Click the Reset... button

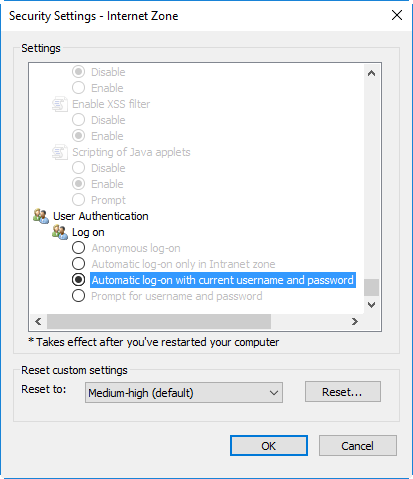click(342, 392)
